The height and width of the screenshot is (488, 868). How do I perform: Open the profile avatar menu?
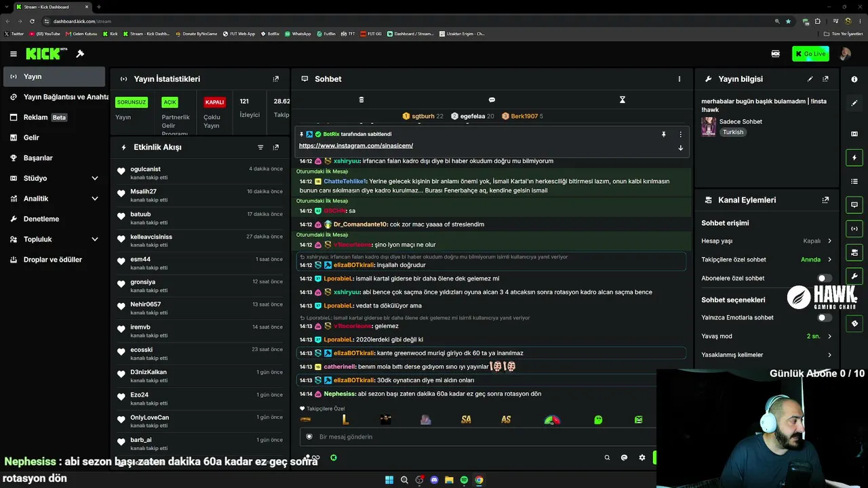[845, 54]
